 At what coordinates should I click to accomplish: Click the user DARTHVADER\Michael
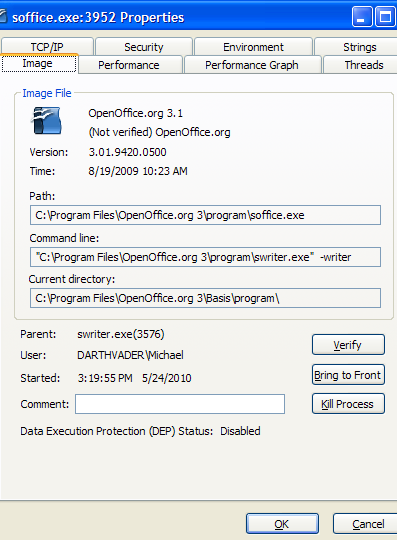pyautogui.click(x=130, y=355)
